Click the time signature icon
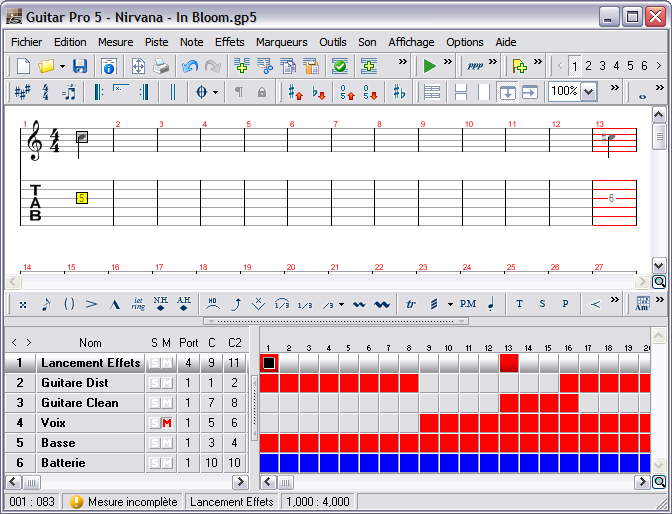The image size is (672, 514). (45, 92)
